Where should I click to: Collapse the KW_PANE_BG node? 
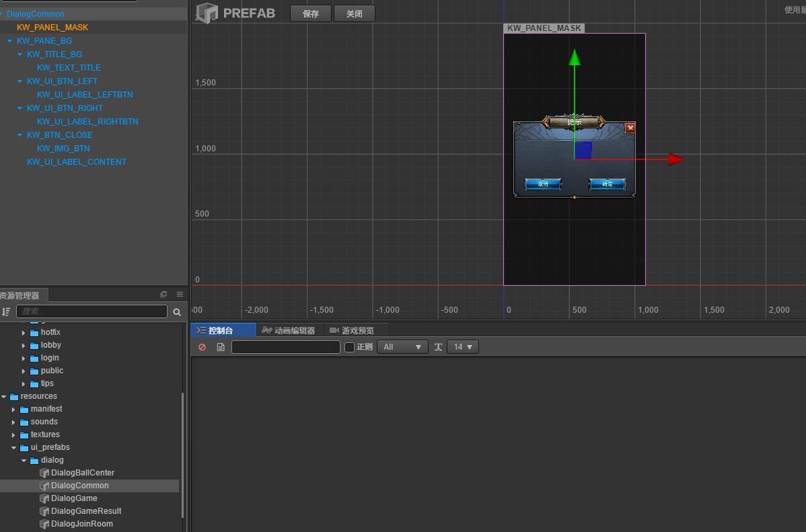point(10,40)
